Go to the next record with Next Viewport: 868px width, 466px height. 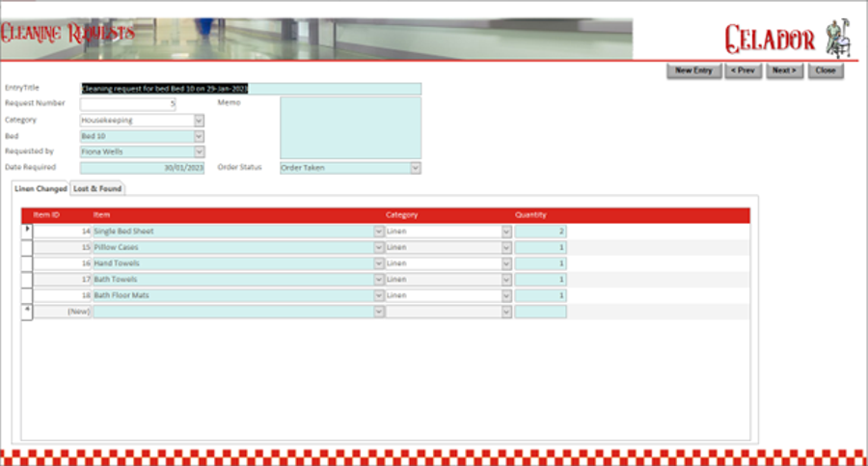784,70
